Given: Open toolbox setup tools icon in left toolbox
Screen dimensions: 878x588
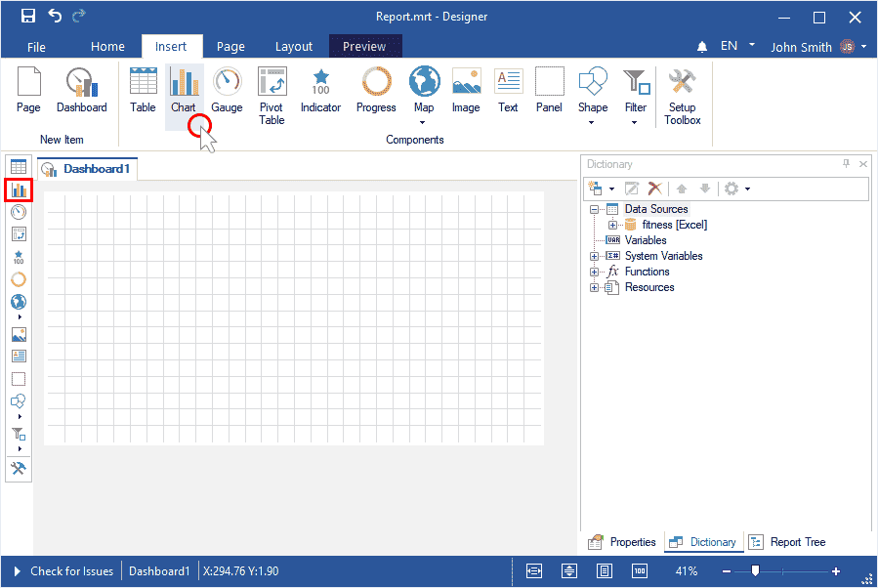Looking at the screenshot, I should point(19,468).
